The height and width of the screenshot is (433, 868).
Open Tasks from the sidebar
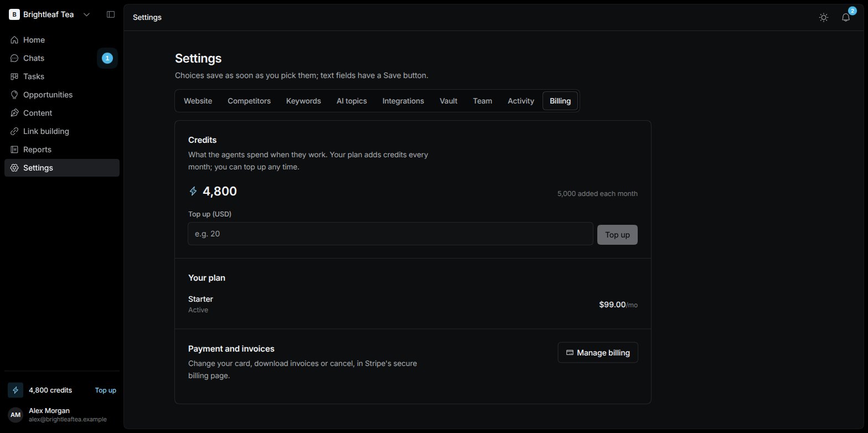coord(62,76)
